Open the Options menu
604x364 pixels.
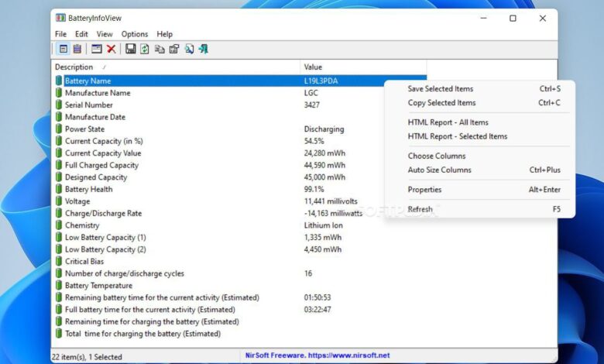click(x=135, y=34)
